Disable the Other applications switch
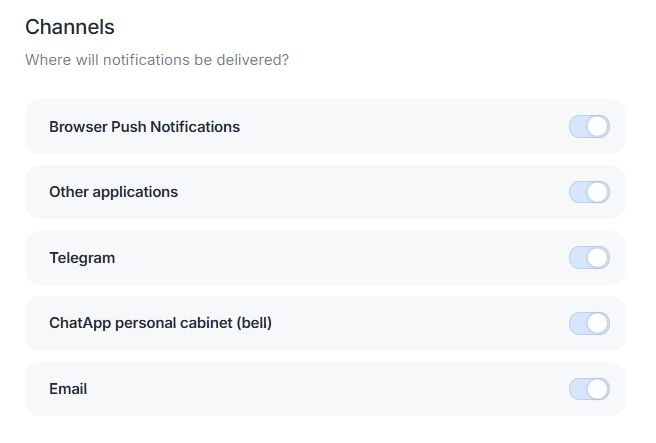Viewport: 656px width, 443px height. (x=589, y=192)
